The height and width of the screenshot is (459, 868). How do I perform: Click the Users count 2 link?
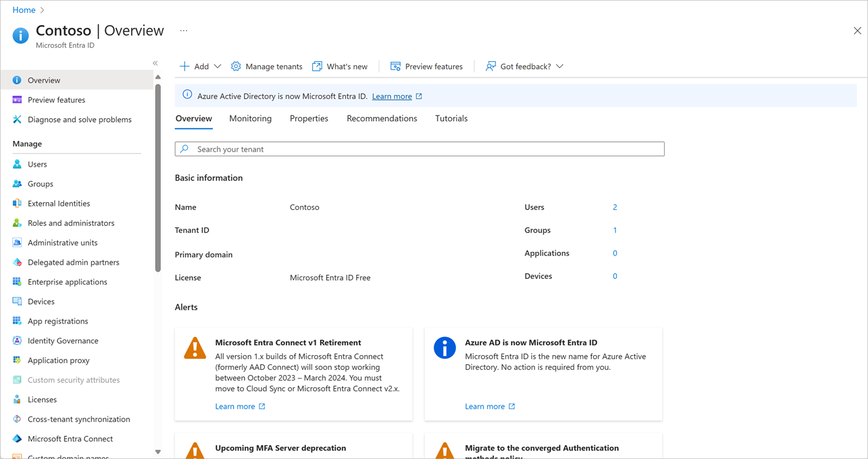[615, 207]
